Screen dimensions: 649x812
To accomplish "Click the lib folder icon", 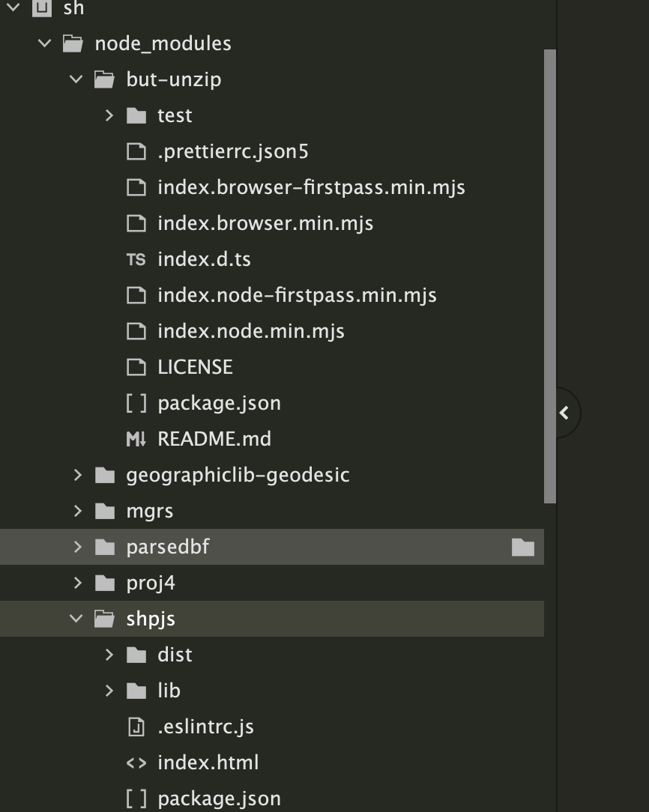I will (x=136, y=691).
